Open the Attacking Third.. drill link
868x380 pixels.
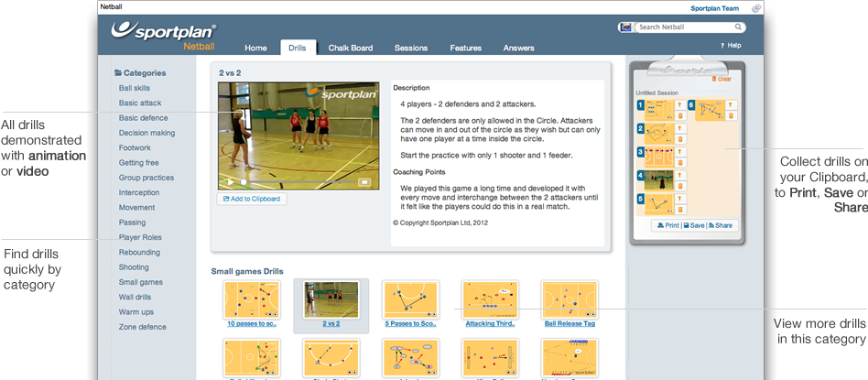(x=490, y=323)
